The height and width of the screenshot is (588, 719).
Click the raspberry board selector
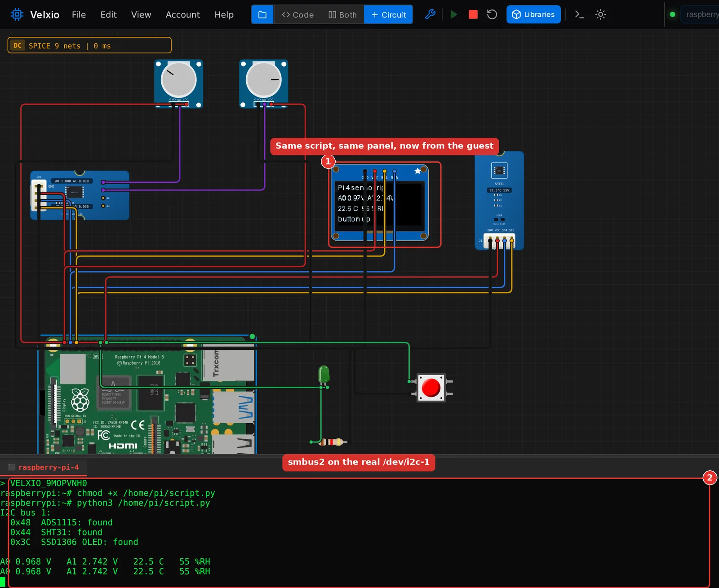[x=700, y=14]
